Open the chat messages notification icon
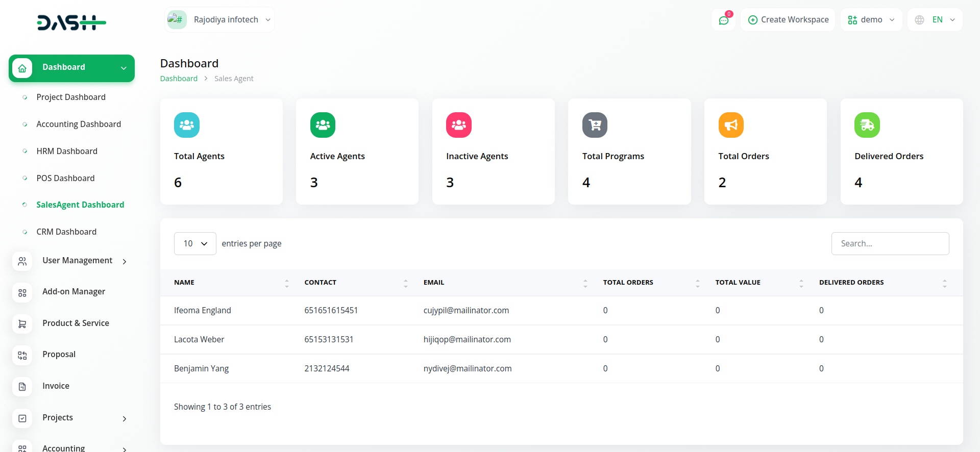980x452 pixels. (x=723, y=20)
